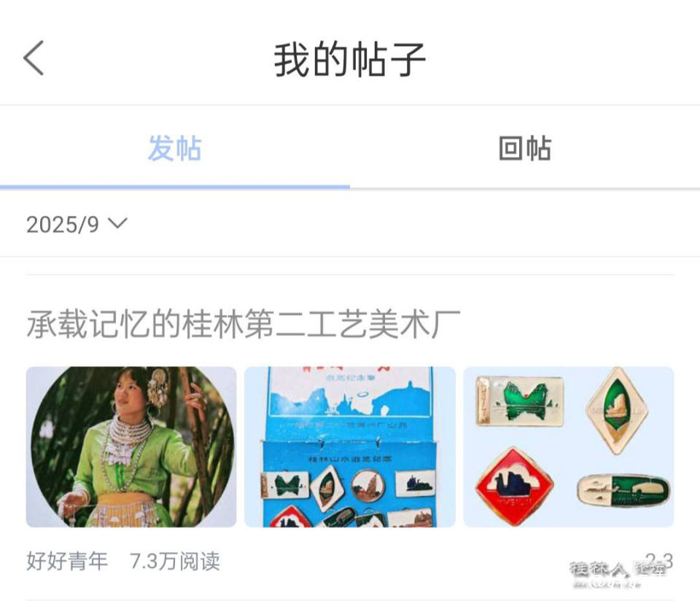
Task: Switch to the 回帖 tab
Action: pyautogui.click(x=525, y=148)
